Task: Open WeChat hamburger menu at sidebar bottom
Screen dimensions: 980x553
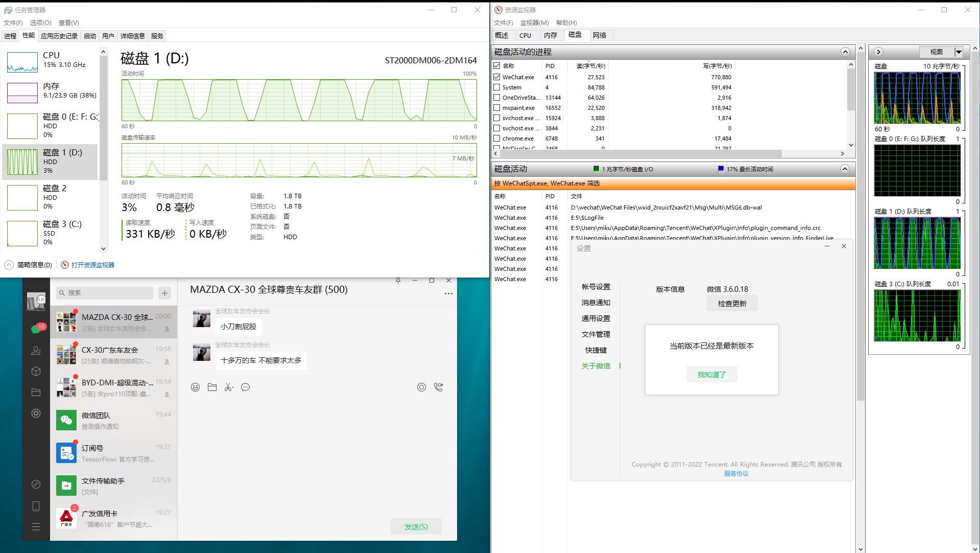Action: pos(36,526)
